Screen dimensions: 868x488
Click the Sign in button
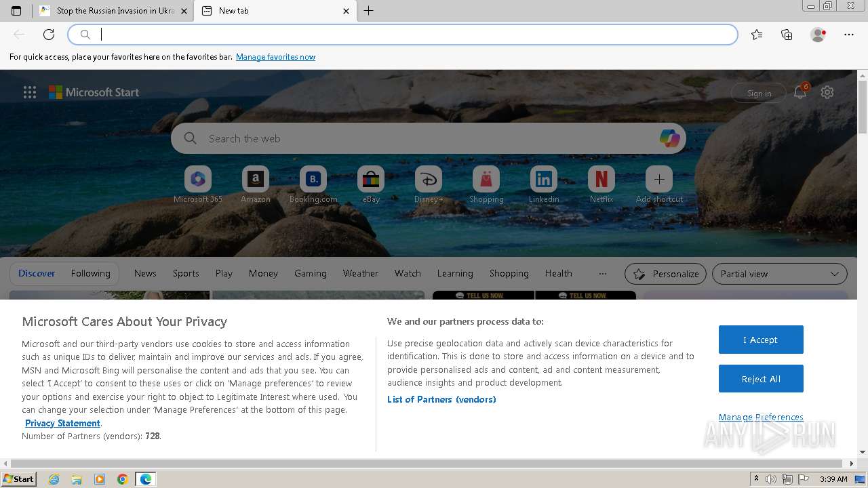(759, 94)
